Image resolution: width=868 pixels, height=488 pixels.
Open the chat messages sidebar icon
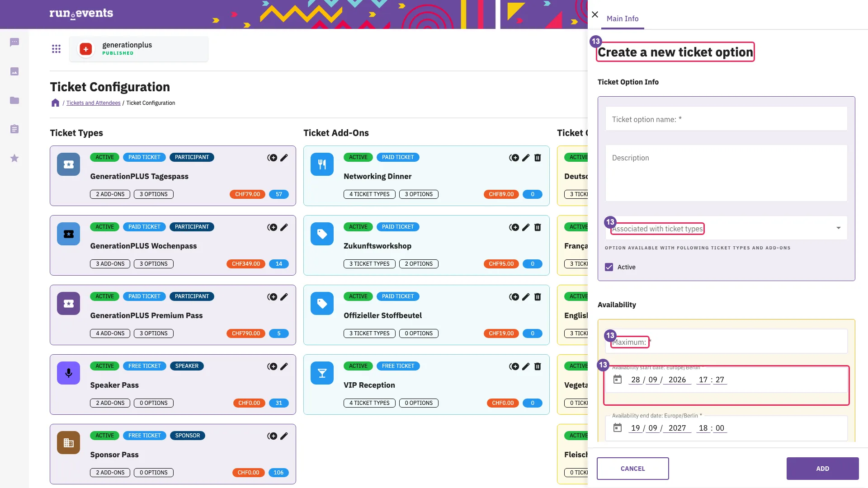coord(14,42)
